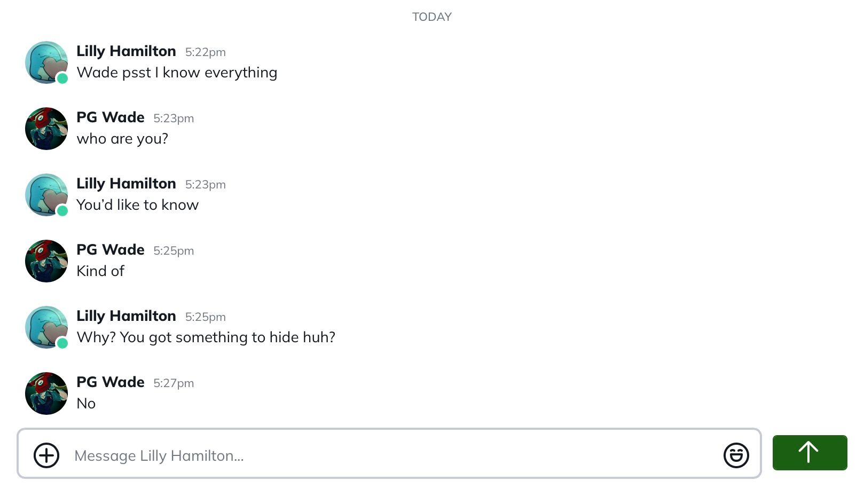This screenshot has width=864, height=504.
Task: Click the 5:27pm timestamp
Action: point(174,383)
